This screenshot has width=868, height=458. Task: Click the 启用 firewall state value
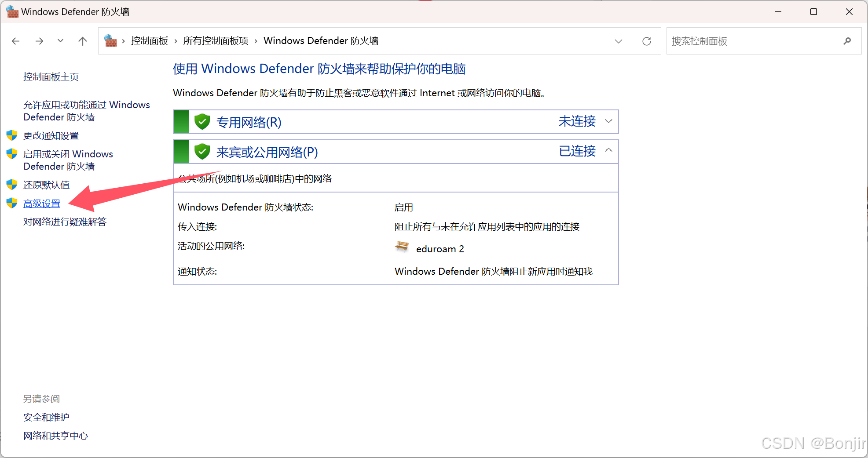[403, 207]
